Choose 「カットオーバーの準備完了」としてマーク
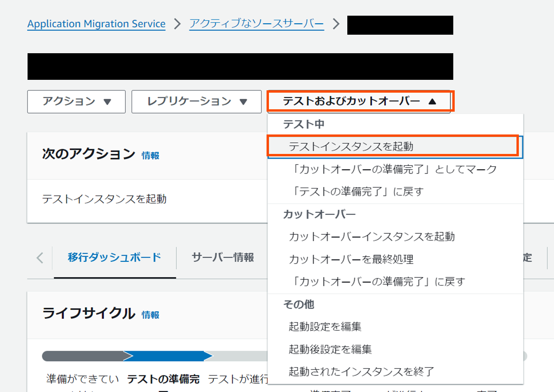554x392 pixels. click(395, 169)
